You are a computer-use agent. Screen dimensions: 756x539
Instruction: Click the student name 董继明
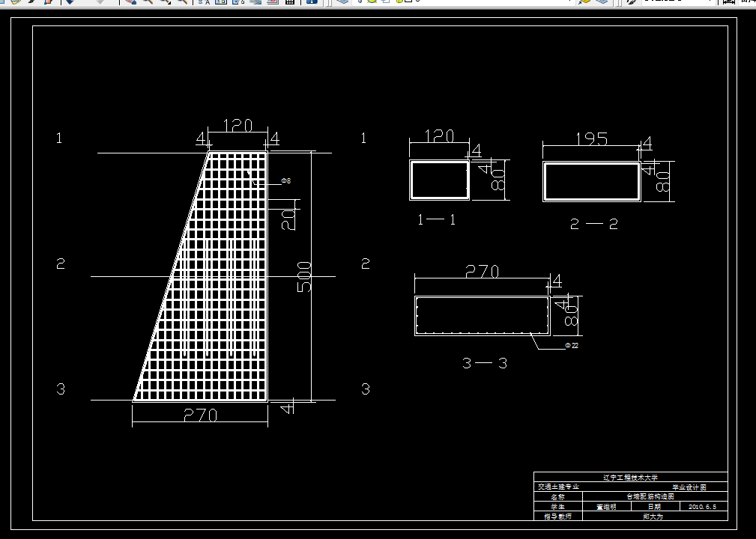[x=607, y=507]
